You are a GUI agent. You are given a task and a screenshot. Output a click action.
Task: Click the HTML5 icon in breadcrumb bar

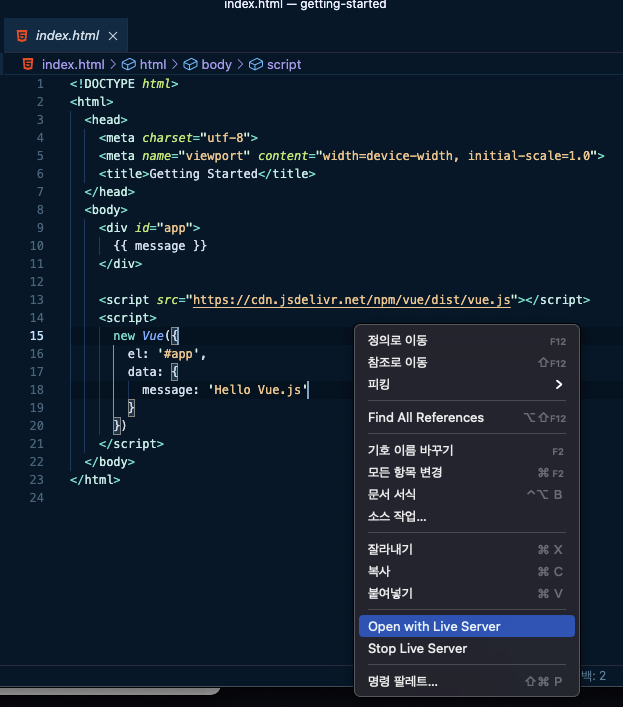(28, 64)
